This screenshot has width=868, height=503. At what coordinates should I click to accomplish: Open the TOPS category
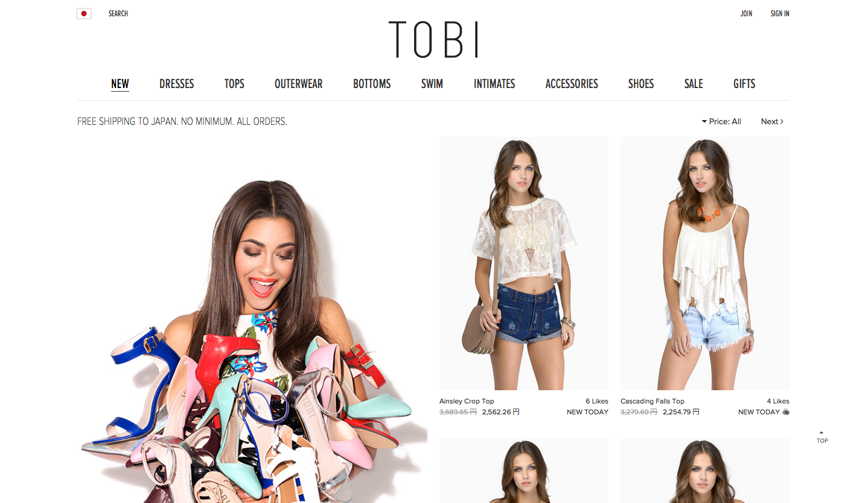pyautogui.click(x=234, y=84)
